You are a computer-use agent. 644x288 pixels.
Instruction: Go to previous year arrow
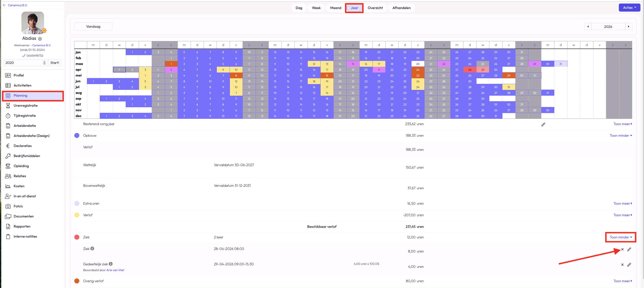click(588, 26)
